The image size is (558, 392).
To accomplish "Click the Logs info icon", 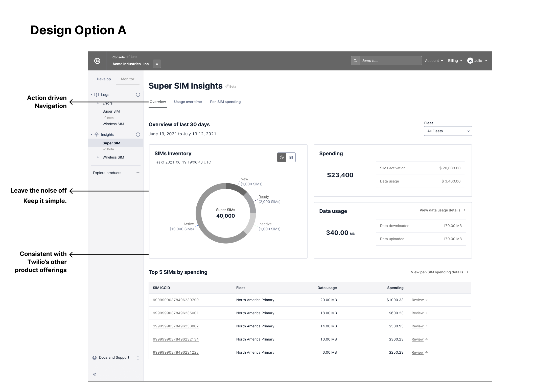I will tap(138, 95).
